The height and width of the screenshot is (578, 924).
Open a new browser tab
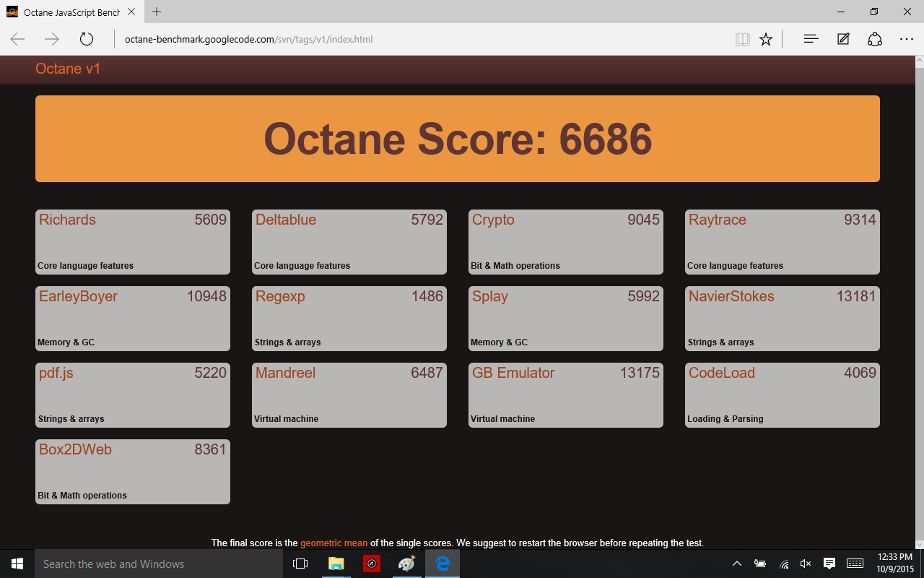coord(157,12)
